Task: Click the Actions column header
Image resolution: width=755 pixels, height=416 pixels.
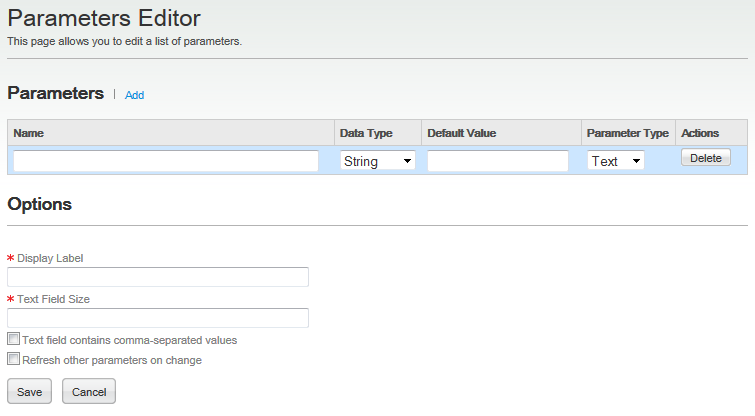Action: (699, 133)
